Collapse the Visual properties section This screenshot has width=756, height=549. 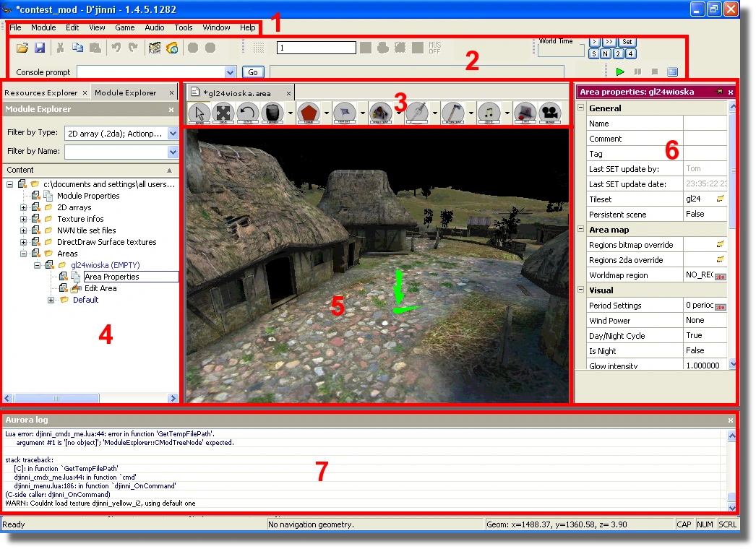coord(581,290)
